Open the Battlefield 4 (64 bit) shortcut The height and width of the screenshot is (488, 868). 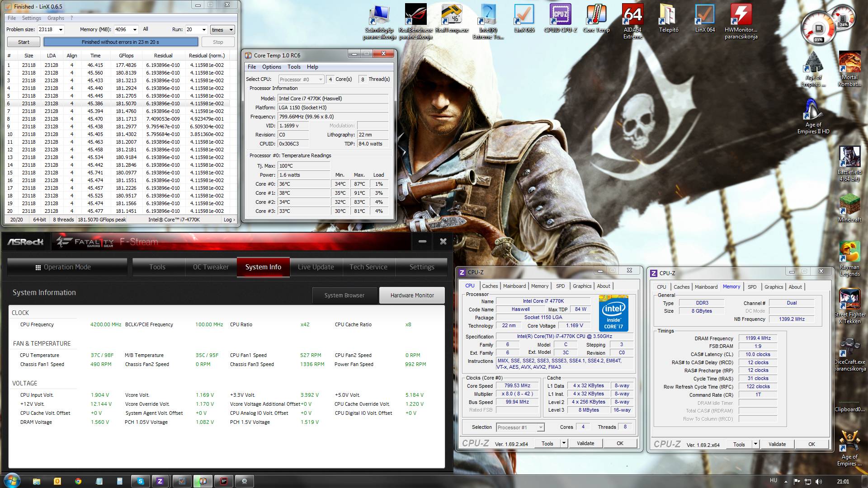(x=849, y=164)
